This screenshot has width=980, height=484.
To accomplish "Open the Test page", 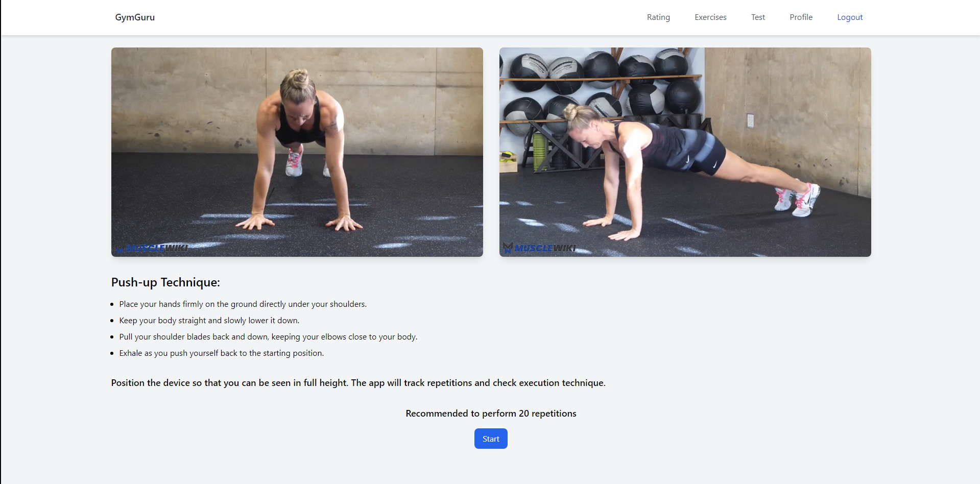I will [x=758, y=17].
